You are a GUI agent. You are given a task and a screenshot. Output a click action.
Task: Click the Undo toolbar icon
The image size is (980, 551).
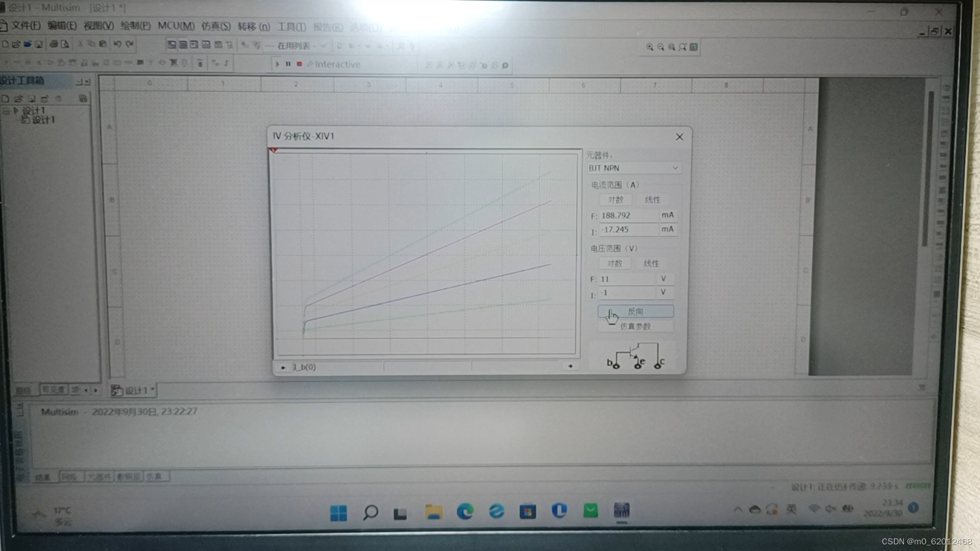tap(117, 44)
